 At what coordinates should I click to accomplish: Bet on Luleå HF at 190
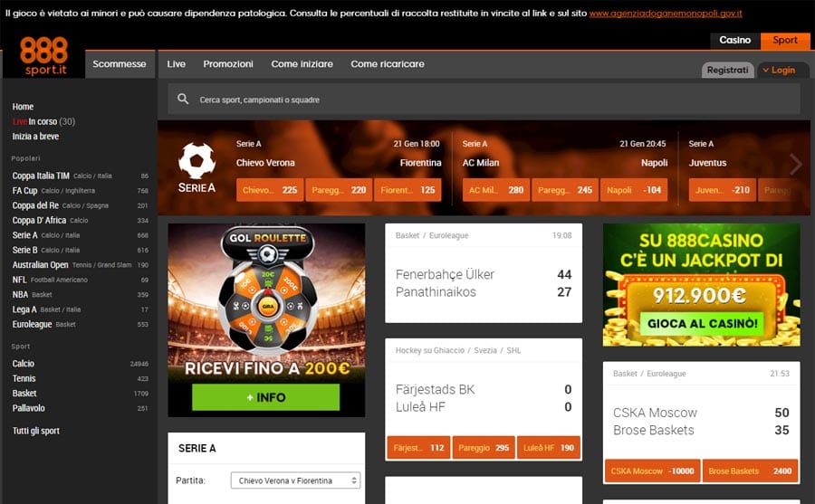549,447
